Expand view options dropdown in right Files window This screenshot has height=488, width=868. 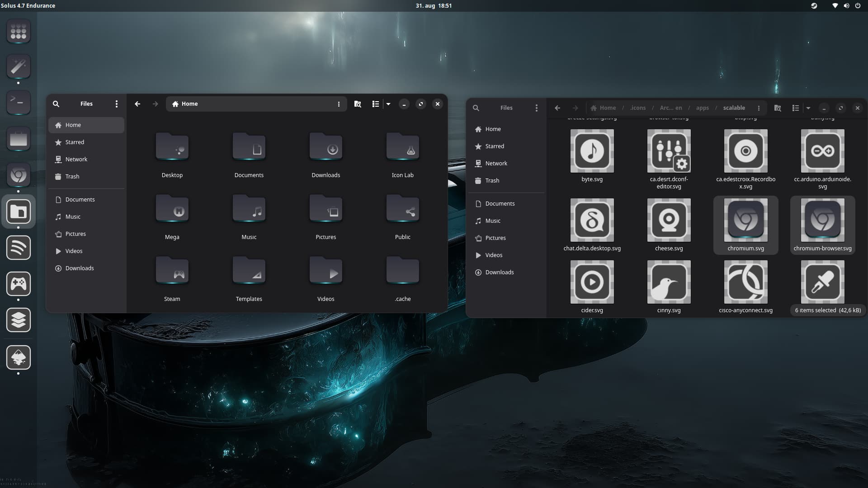808,108
